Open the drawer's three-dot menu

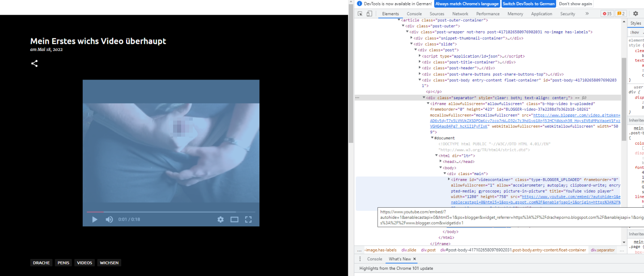[x=360, y=259]
